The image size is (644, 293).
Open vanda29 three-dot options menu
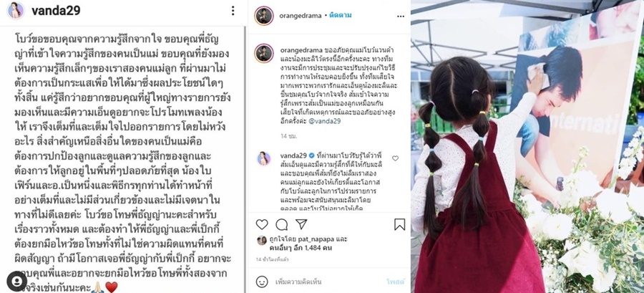pos(233,11)
